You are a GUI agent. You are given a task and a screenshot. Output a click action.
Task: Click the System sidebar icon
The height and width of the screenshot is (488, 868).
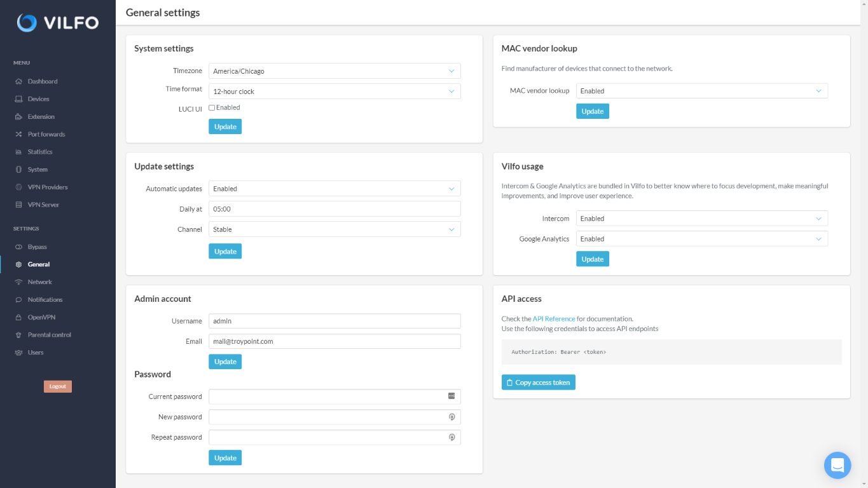pyautogui.click(x=18, y=170)
